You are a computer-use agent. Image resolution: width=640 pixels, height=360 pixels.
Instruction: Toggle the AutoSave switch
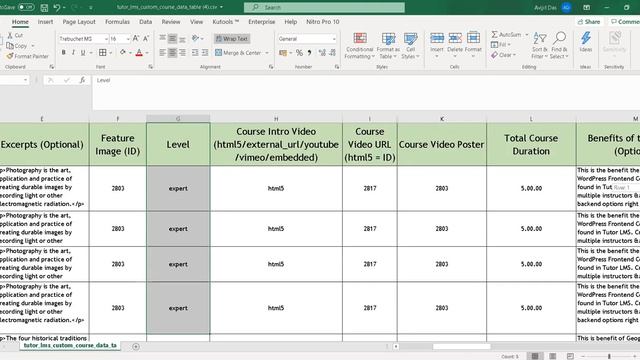pos(26,7)
